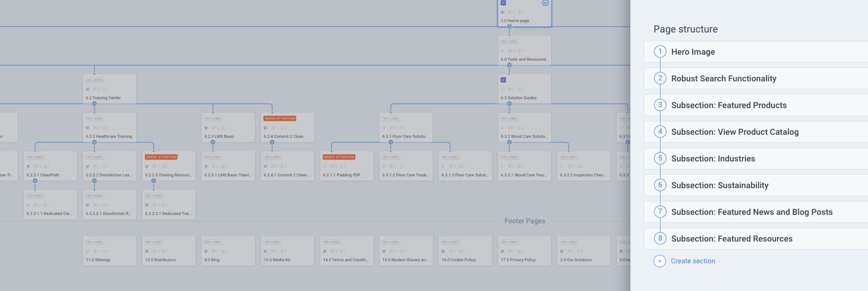This screenshot has height=291, width=868.
Task: Open Robust Search Functionality section
Action: [x=756, y=78]
